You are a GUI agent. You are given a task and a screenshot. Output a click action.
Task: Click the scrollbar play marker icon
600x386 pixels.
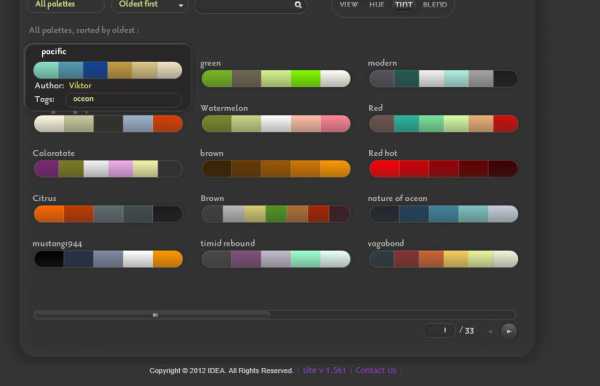pos(155,315)
